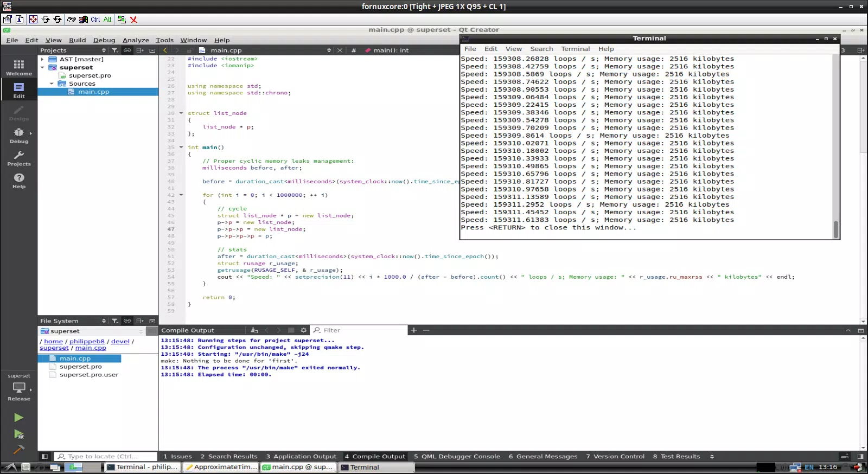The width and height of the screenshot is (868, 474).
Task: Open Terminal - philip... taskbar button
Action: pyautogui.click(x=142, y=467)
